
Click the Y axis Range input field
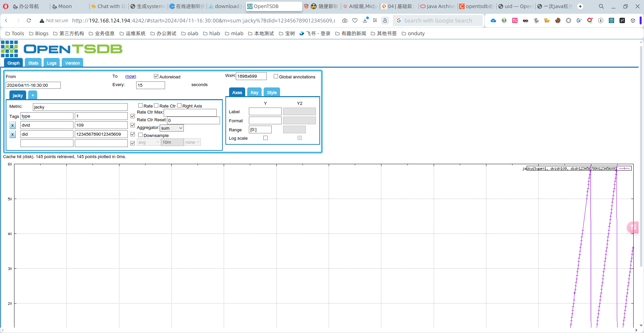pyautogui.click(x=260, y=130)
